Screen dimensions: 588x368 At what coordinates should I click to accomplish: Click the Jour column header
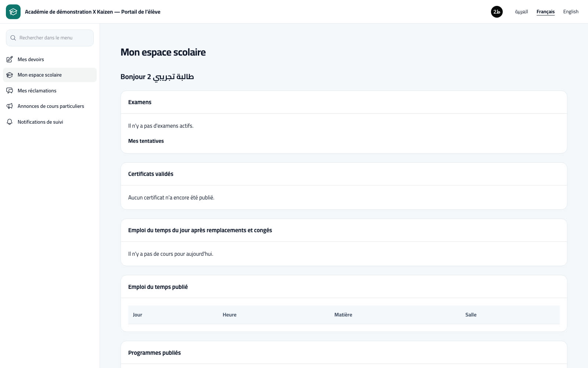tap(137, 315)
